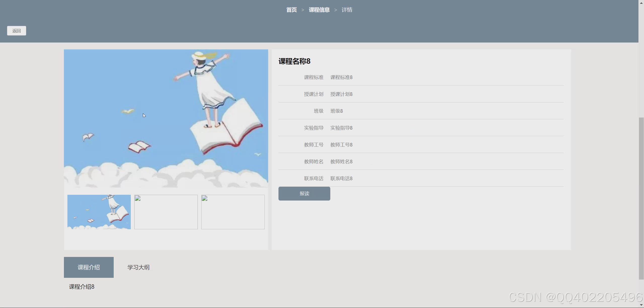Viewport: 644px width, 308px height.
Task: Click the second breadcrumb separator arrow
Action: coord(335,10)
